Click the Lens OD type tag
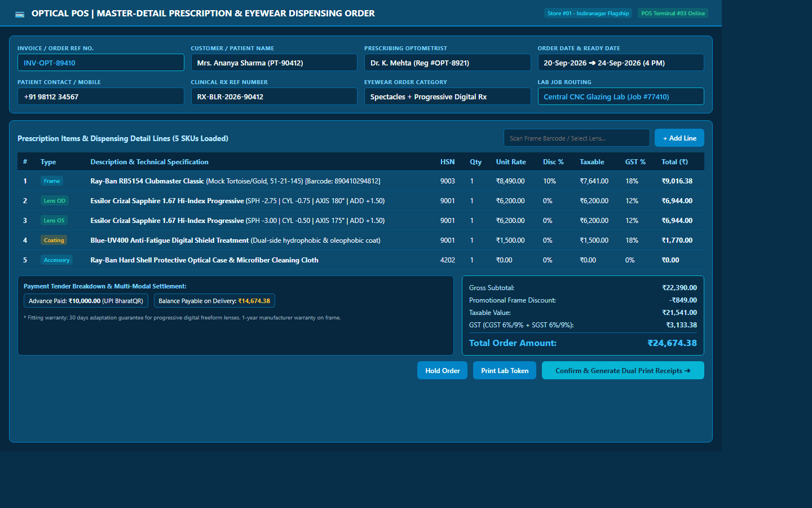This screenshot has height=508, width=812. pyautogui.click(x=55, y=201)
